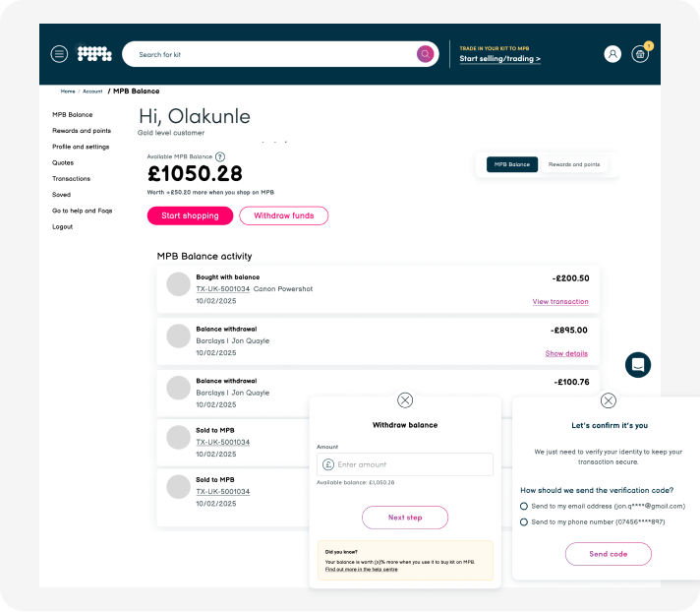The height and width of the screenshot is (612, 700).
Task: Click the MPB Balance activity heading
Action: tap(204, 257)
